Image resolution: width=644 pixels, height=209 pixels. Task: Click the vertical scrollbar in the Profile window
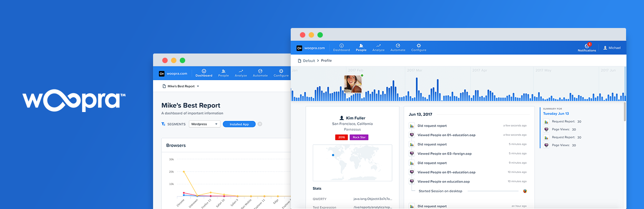click(x=624, y=112)
